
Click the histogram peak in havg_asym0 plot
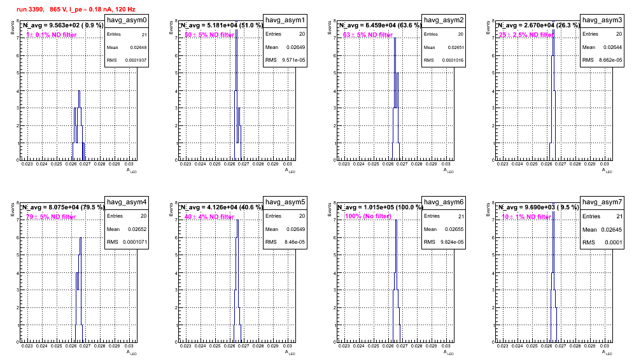coord(79,91)
